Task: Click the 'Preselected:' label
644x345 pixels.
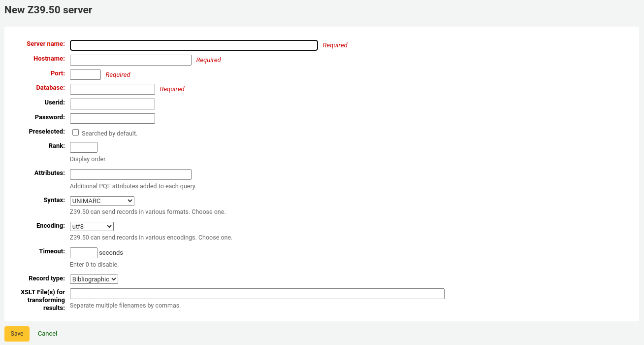Action: click(x=47, y=132)
